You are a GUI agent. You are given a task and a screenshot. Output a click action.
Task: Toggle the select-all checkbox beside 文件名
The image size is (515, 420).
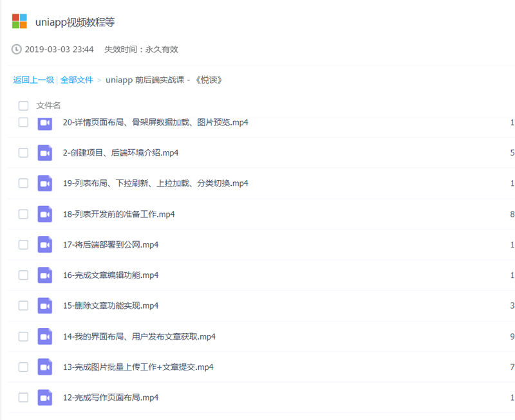tap(23, 105)
